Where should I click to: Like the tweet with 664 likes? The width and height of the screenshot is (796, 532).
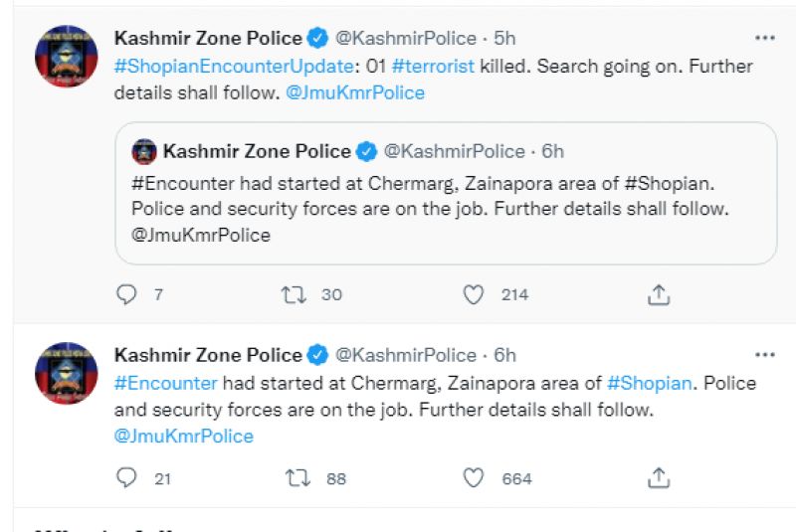tap(475, 478)
